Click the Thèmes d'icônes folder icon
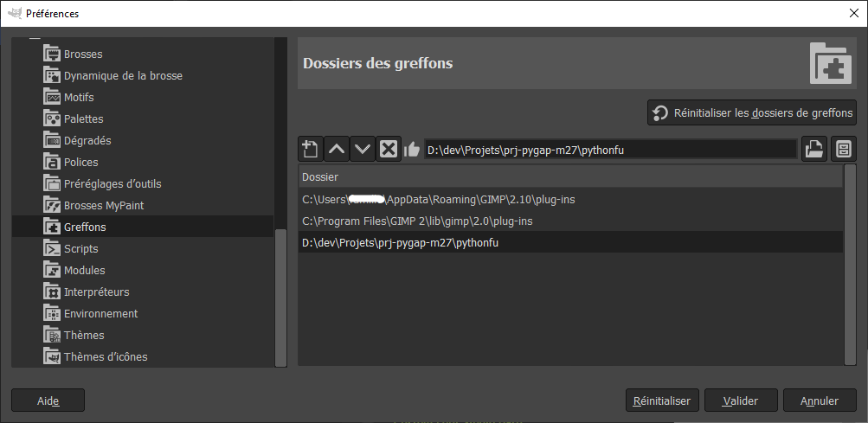Viewport: 868px width, 423px height. [x=52, y=356]
